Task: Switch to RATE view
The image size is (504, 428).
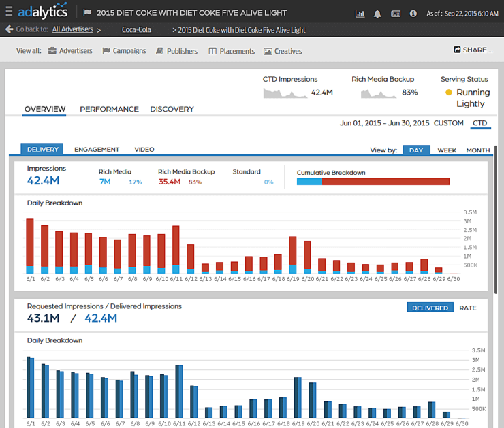Action: 468,308
